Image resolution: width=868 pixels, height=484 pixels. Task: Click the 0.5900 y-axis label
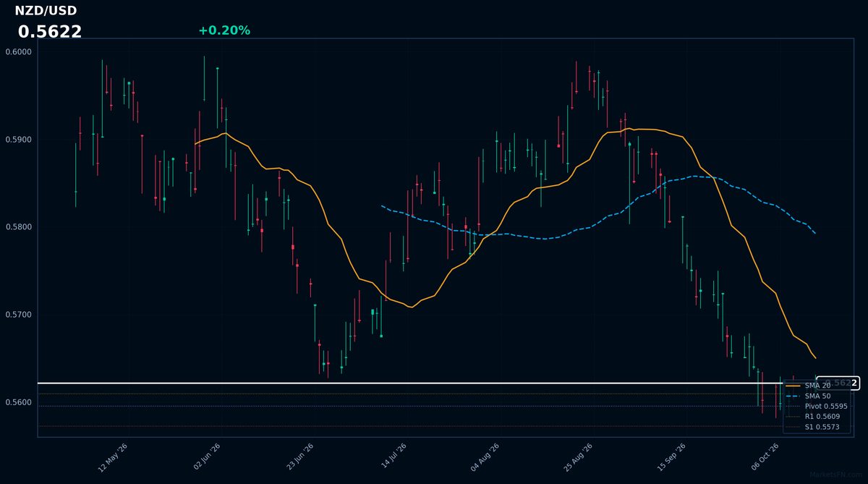(x=18, y=140)
